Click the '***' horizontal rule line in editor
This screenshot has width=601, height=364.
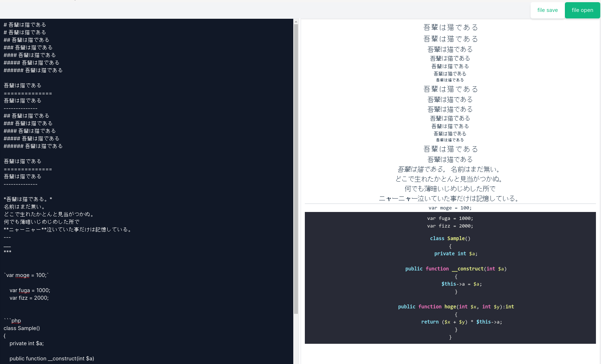tap(8, 252)
